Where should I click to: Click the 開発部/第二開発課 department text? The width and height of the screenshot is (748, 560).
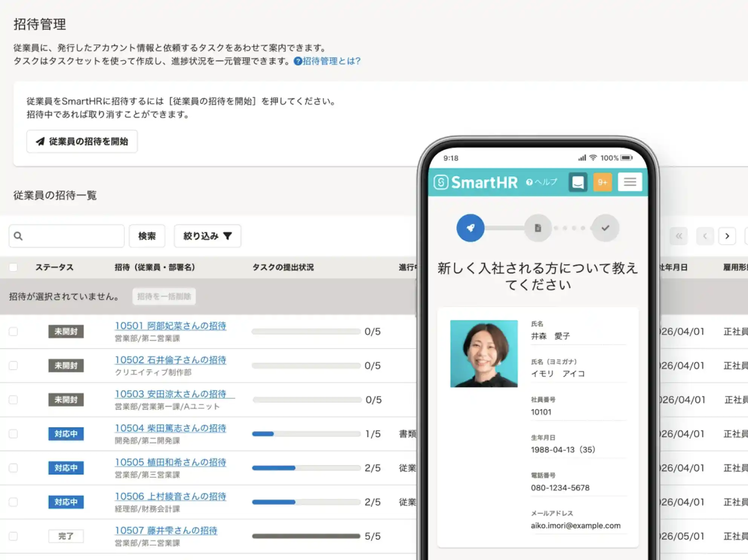tap(147, 440)
